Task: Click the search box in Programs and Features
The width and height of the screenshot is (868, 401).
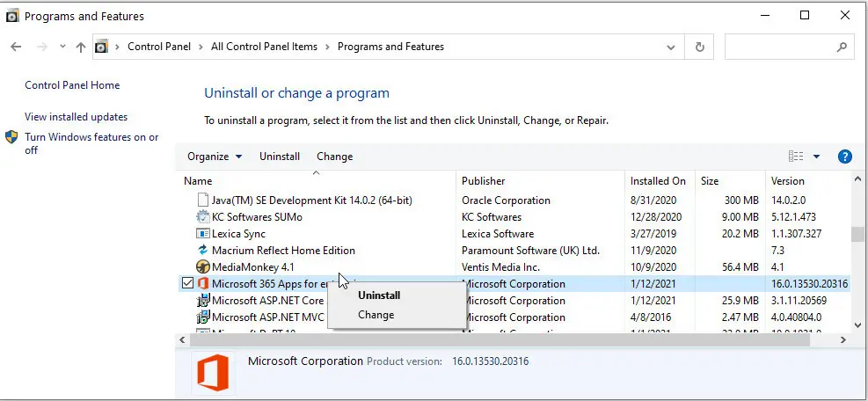Action: [783, 47]
